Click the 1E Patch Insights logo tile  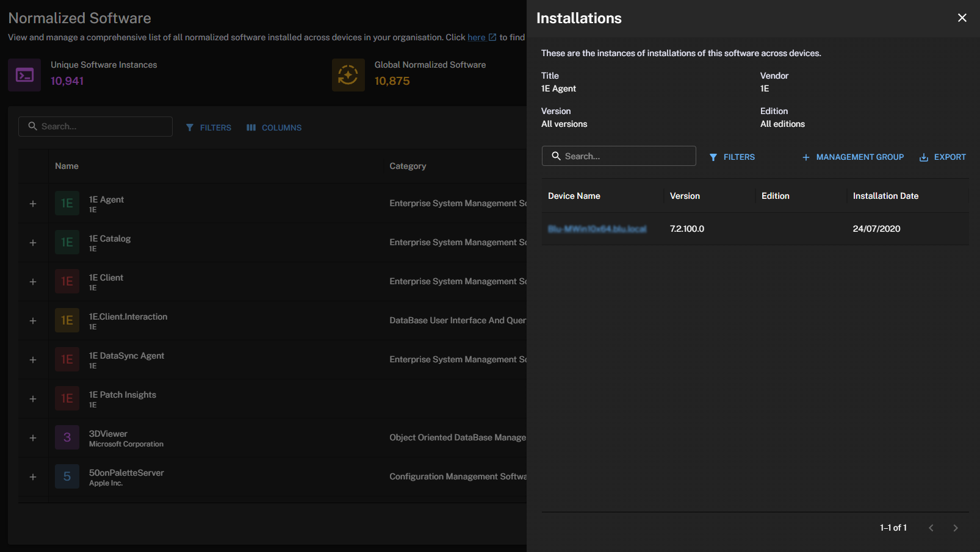(67, 398)
